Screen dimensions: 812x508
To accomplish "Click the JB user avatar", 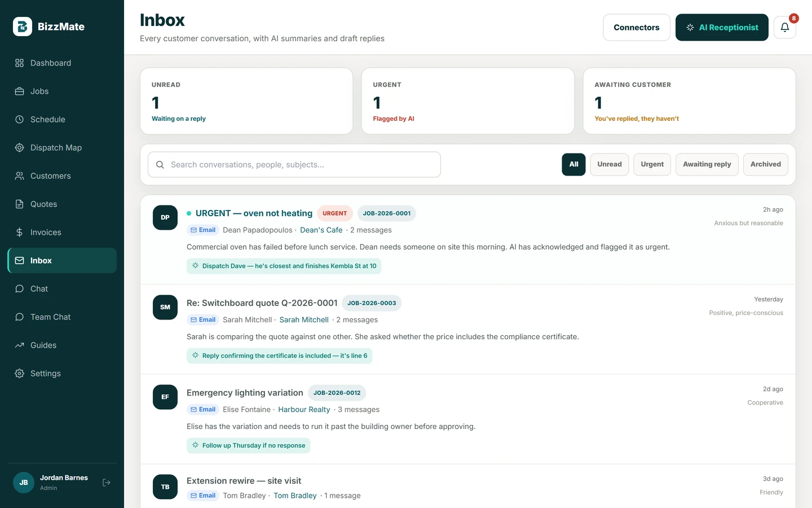I will click(x=24, y=483).
